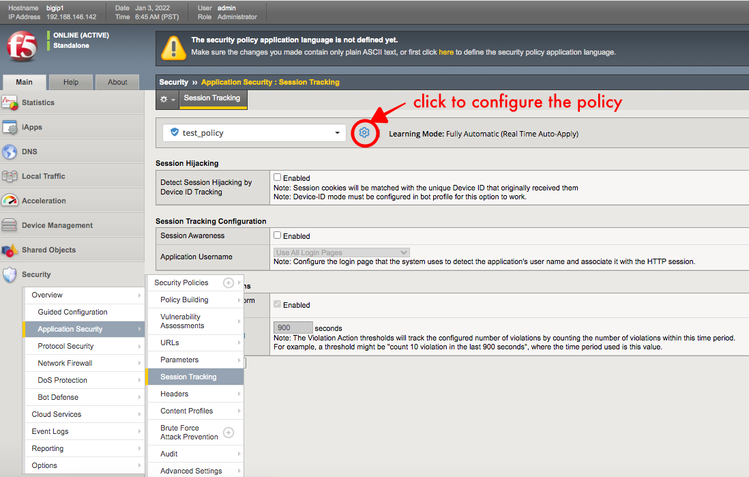Click the policy configuration gear icon
749x477 pixels.
tap(365, 133)
